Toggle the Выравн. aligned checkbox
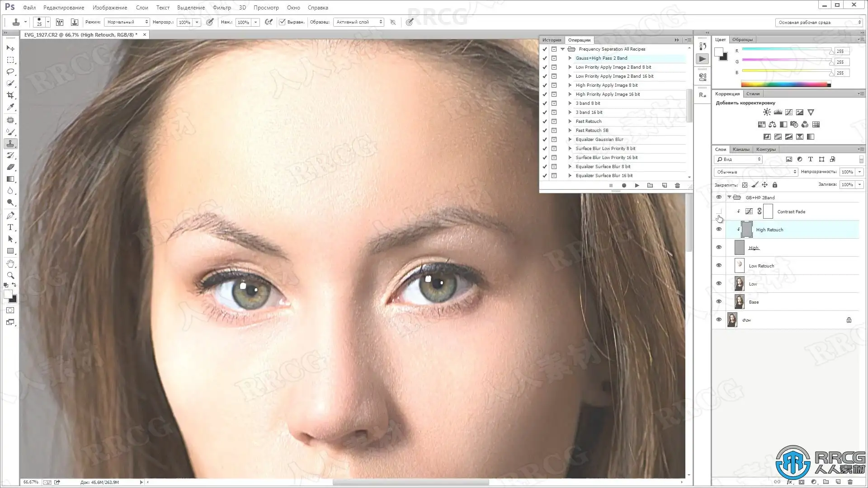This screenshot has width=868, height=488. tap(283, 22)
